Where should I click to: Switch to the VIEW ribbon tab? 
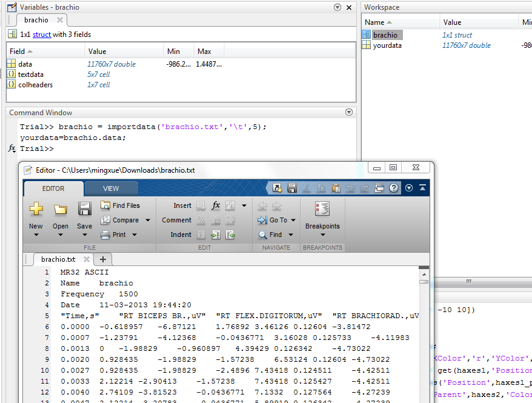(111, 188)
